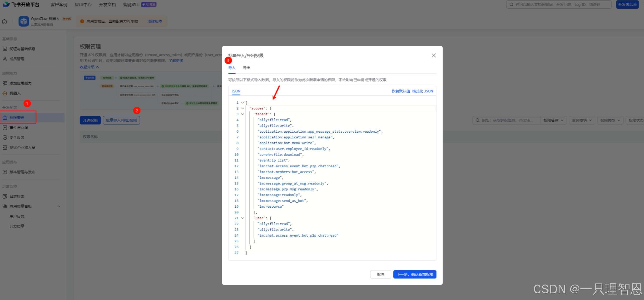Open 事件与回调 sidebar item
Image resolution: width=644 pixels, height=300 pixels.
pos(18,128)
